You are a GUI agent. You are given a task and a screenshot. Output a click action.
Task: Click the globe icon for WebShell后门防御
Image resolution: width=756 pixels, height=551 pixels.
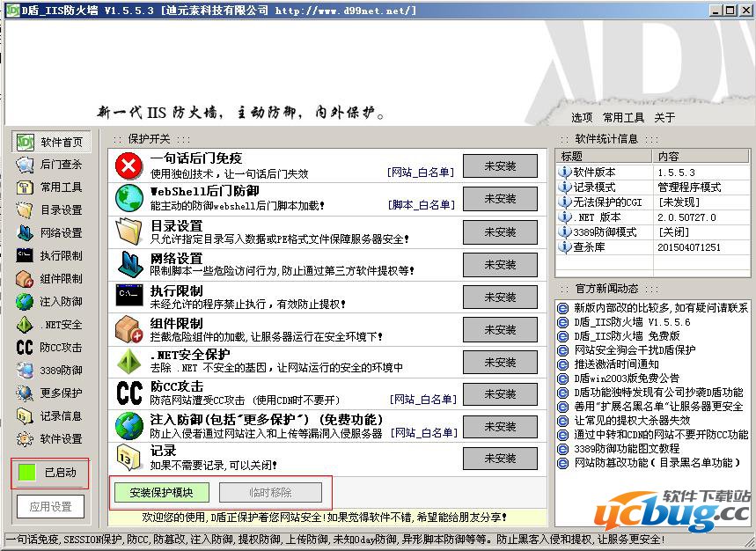coord(129,198)
